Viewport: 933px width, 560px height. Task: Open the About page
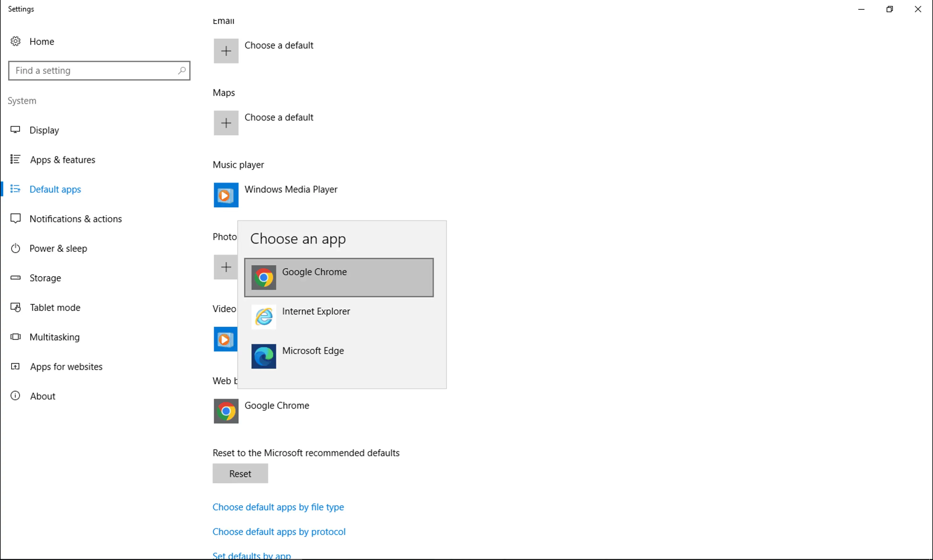pos(43,396)
